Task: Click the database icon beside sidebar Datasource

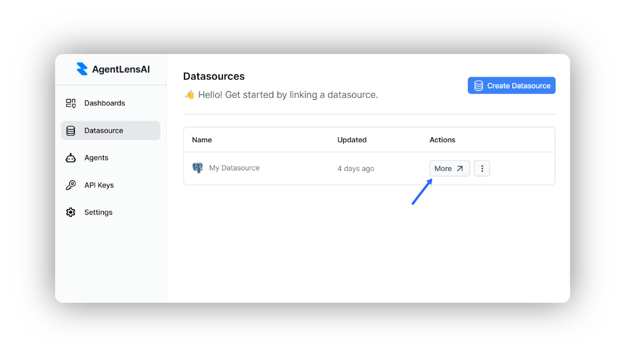Action: [71, 131]
